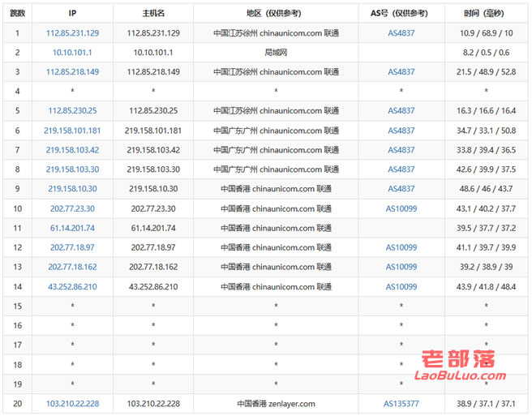Click hop number 11 cell
This screenshot has height=416, width=532.
coord(17,228)
